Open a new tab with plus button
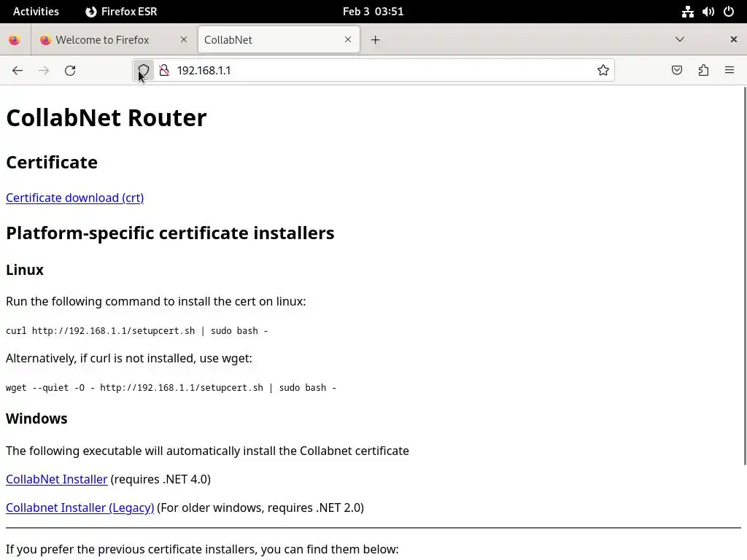The image size is (747, 560). [x=376, y=40]
